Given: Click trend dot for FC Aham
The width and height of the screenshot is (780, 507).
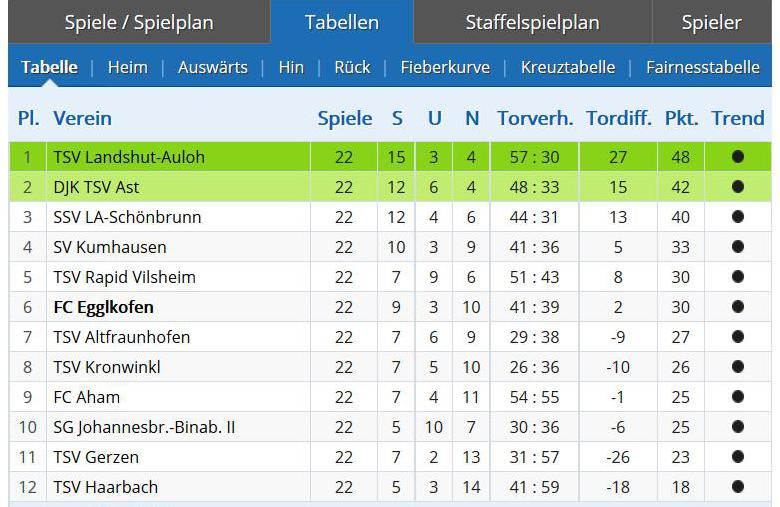Looking at the screenshot, I should (738, 397).
